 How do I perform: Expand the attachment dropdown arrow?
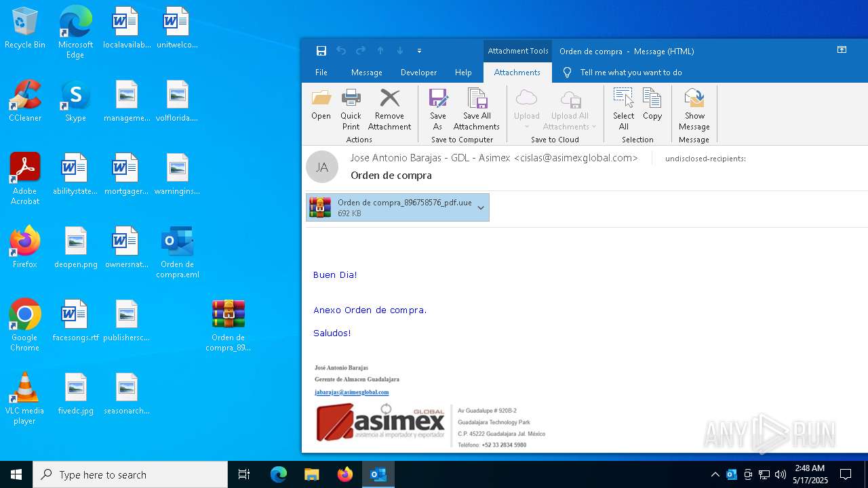[x=481, y=207]
